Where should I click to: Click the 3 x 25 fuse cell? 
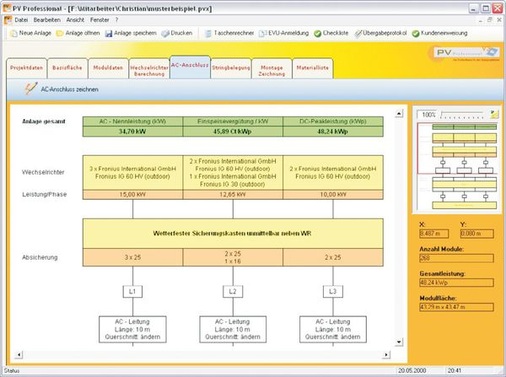133,257
